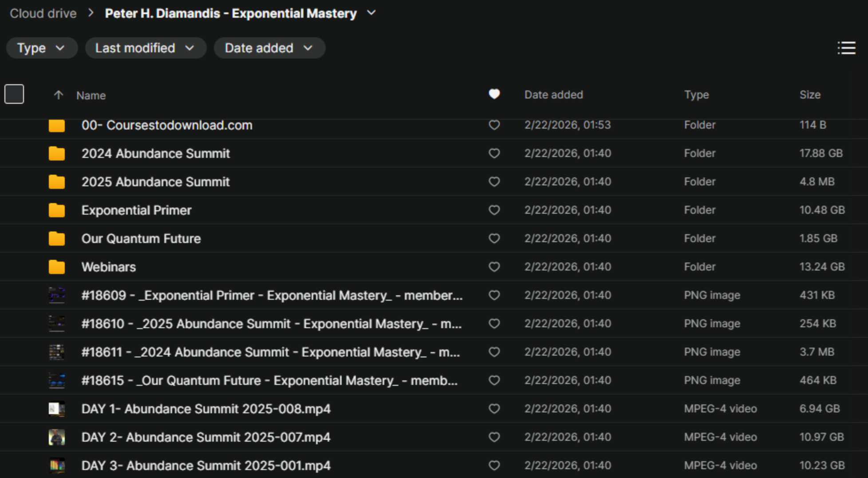Favorite the 2025 Abundance Summit folder

(494, 181)
